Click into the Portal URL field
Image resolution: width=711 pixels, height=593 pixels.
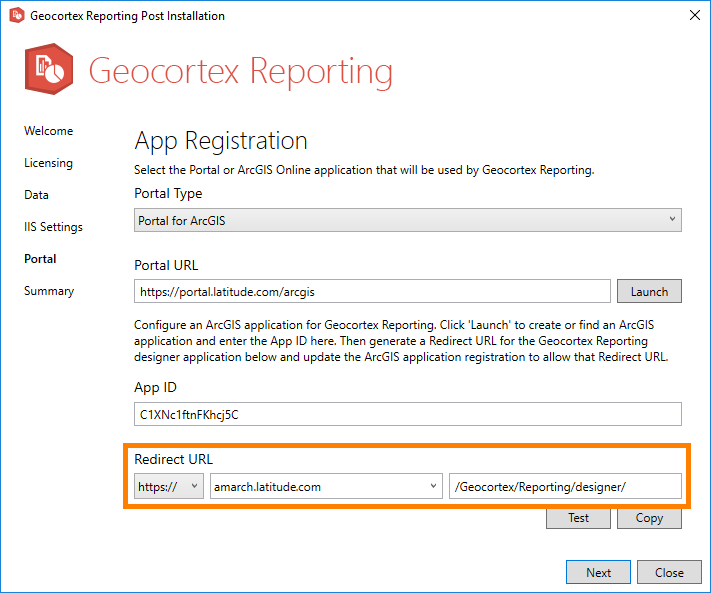pyautogui.click(x=372, y=291)
